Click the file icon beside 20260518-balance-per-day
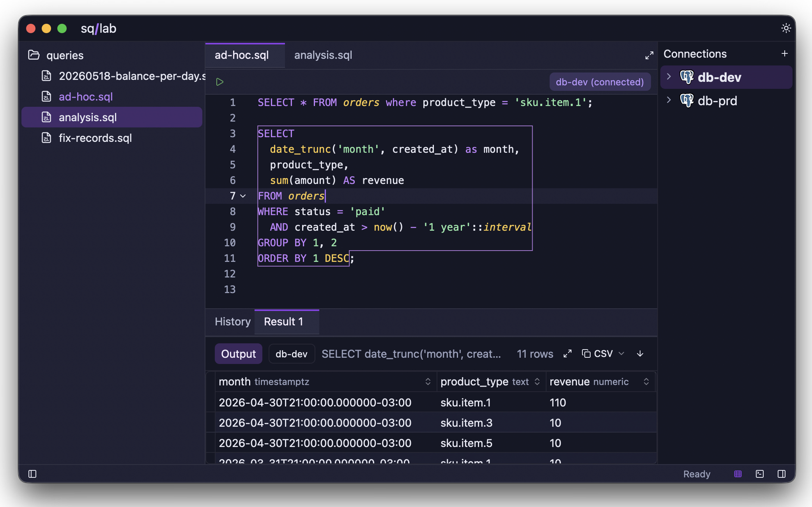This screenshot has width=812, height=507. [46, 76]
